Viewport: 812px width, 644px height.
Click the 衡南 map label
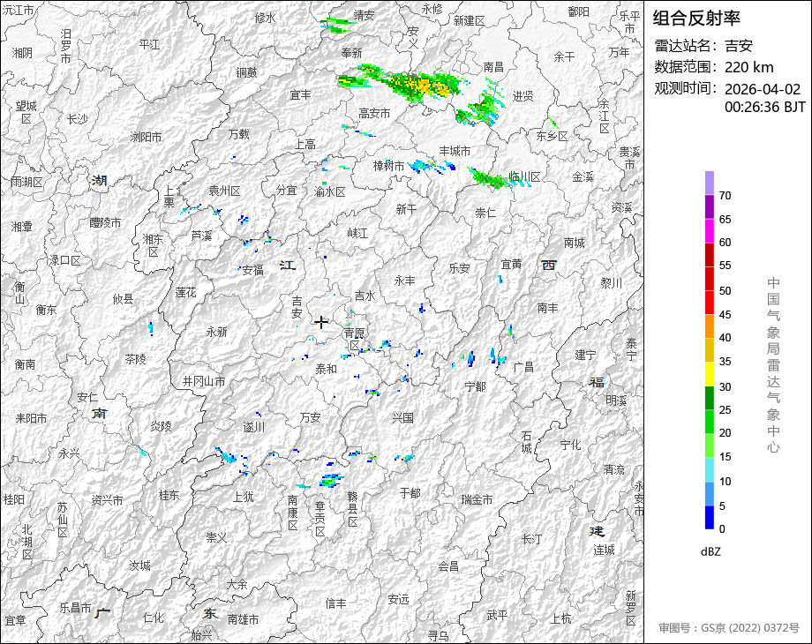[x=25, y=365]
